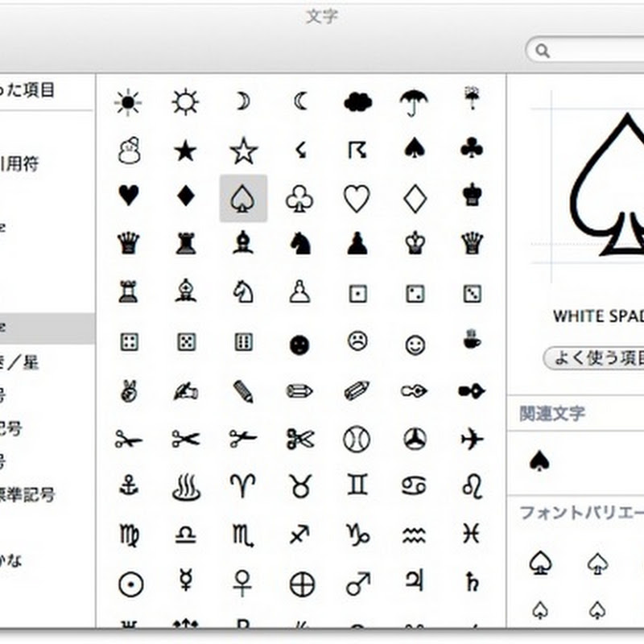
Task: Select the white outlined star symbol
Action: pos(244,151)
